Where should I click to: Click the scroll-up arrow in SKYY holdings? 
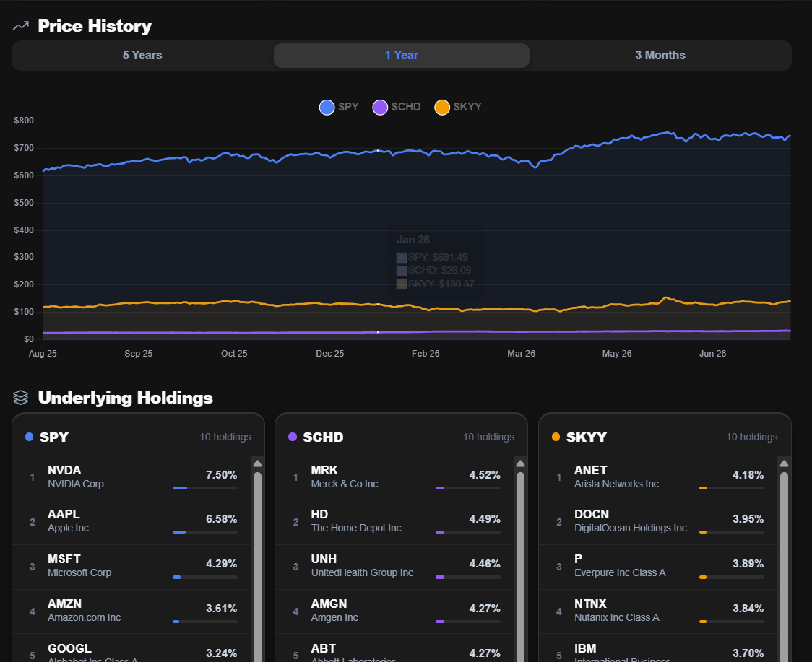click(x=784, y=463)
